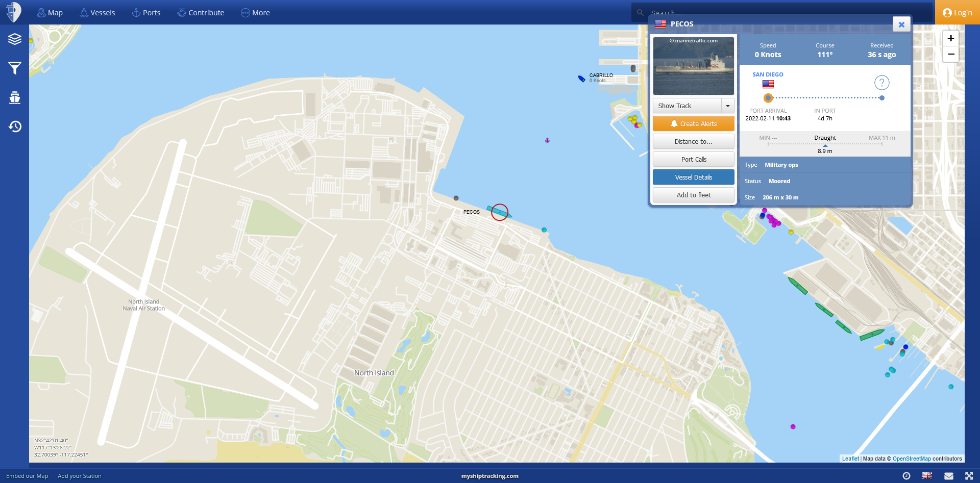Click the magenta dot marker in lower bay
This screenshot has height=483, width=980.
793,426
